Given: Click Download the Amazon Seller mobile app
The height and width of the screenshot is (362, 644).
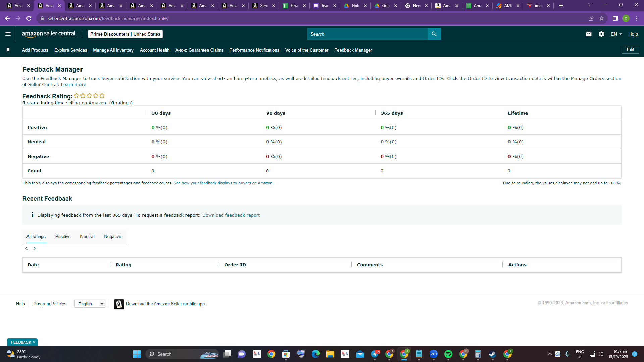Looking at the screenshot, I should [165, 304].
